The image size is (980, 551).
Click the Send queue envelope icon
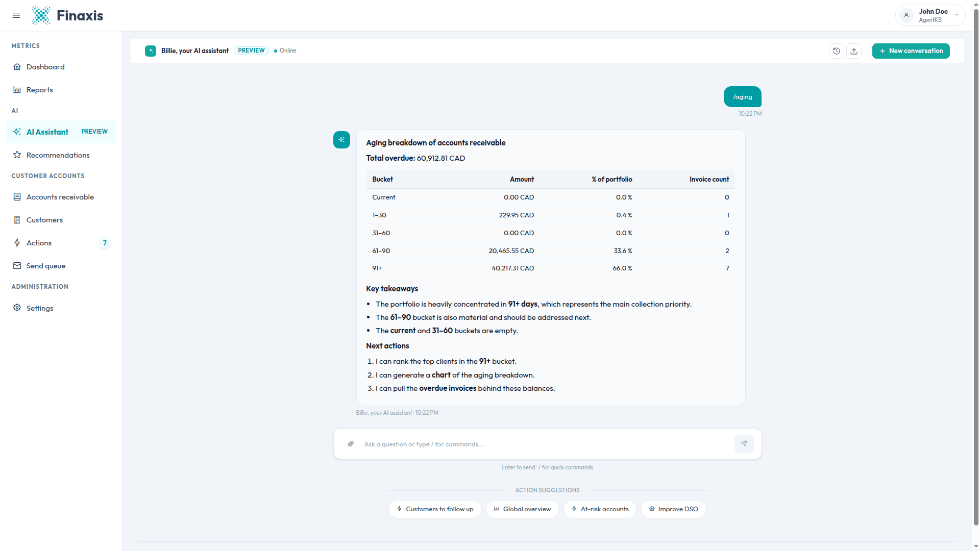pyautogui.click(x=17, y=266)
